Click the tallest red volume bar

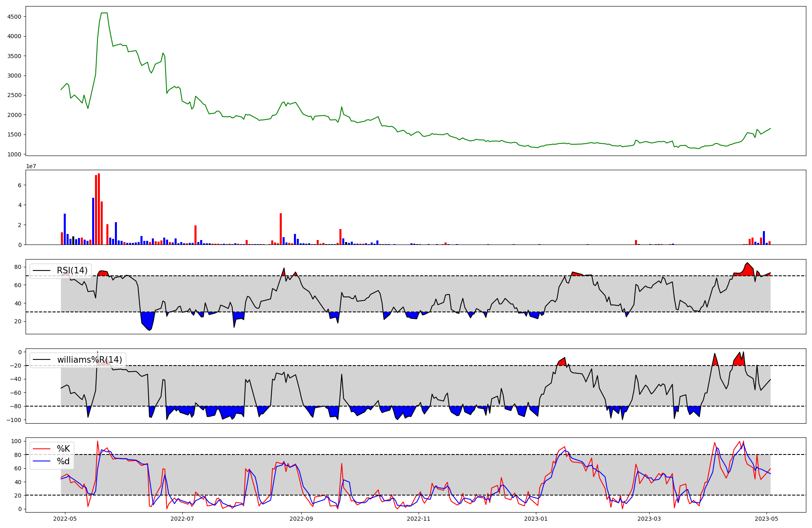[x=99, y=209]
